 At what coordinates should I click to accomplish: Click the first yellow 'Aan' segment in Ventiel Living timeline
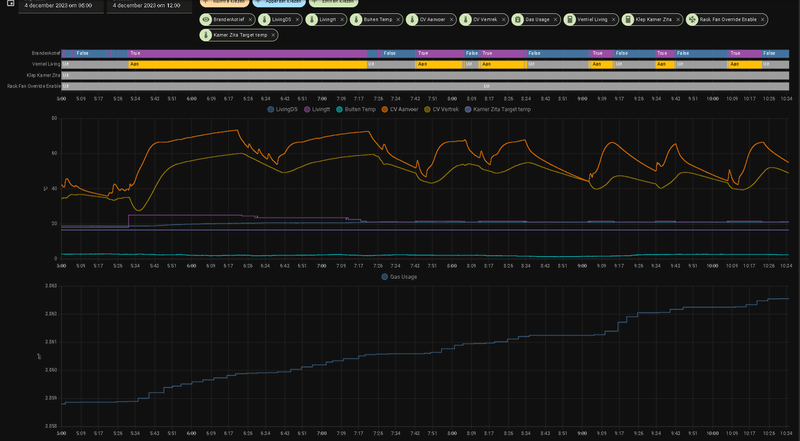[247, 64]
